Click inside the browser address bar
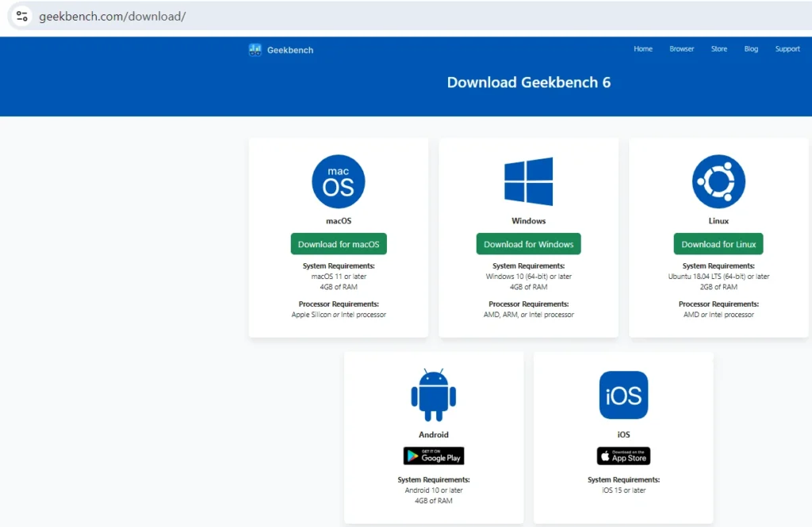The height and width of the screenshot is (527, 812). coord(111,16)
